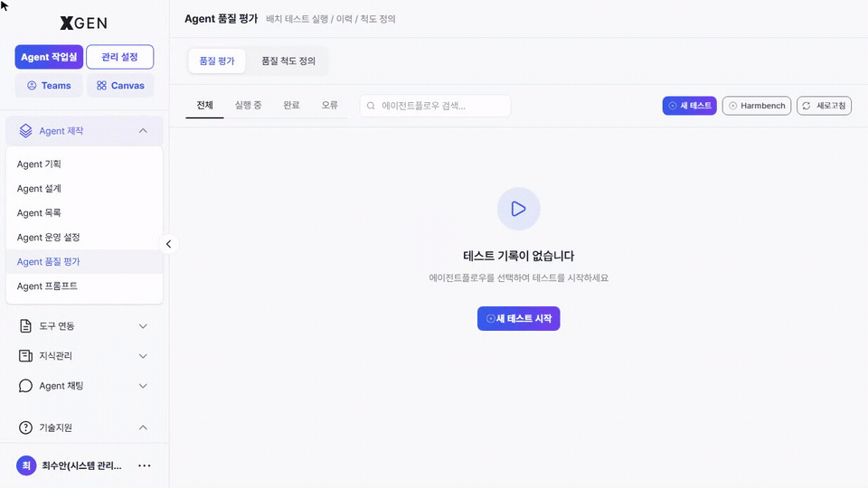The height and width of the screenshot is (488, 868).
Task: Go to Agent 운영 설정
Action: pyautogui.click(x=84, y=238)
